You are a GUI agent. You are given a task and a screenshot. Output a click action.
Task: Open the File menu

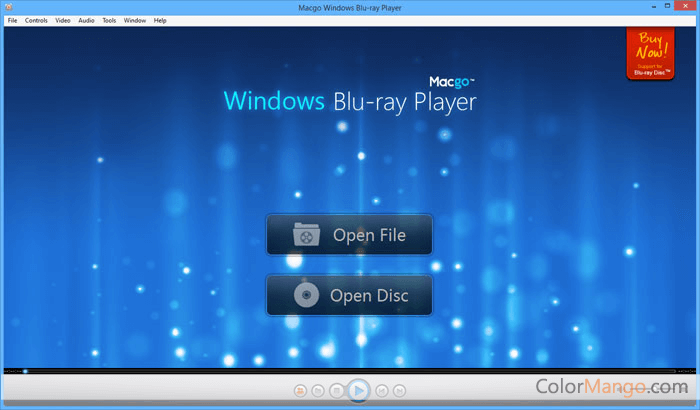point(12,20)
